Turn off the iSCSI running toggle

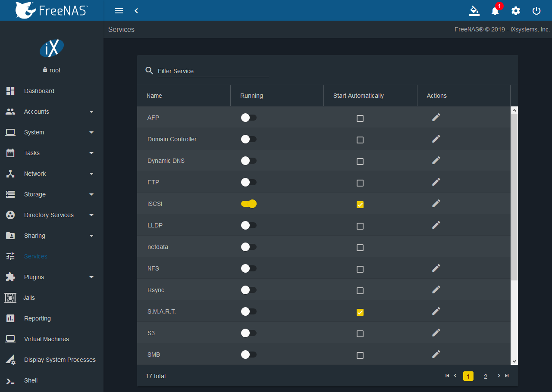pyautogui.click(x=249, y=204)
